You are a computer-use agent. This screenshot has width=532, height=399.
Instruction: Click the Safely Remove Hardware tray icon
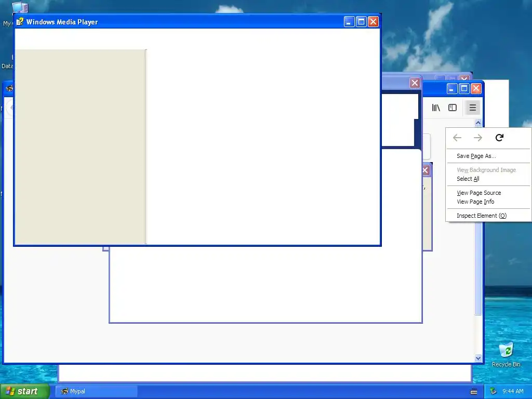494,391
